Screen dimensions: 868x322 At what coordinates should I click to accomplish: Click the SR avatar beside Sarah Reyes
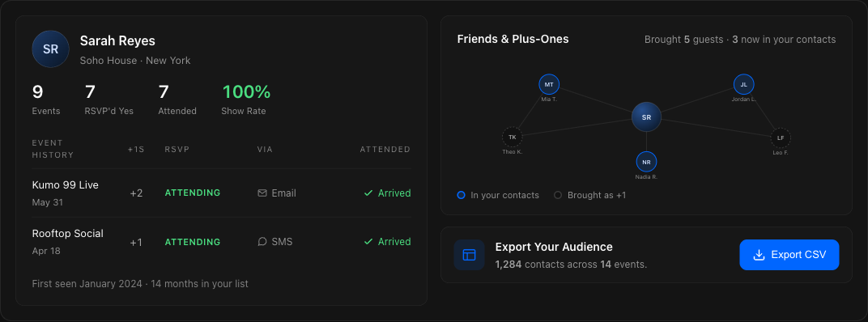point(50,49)
